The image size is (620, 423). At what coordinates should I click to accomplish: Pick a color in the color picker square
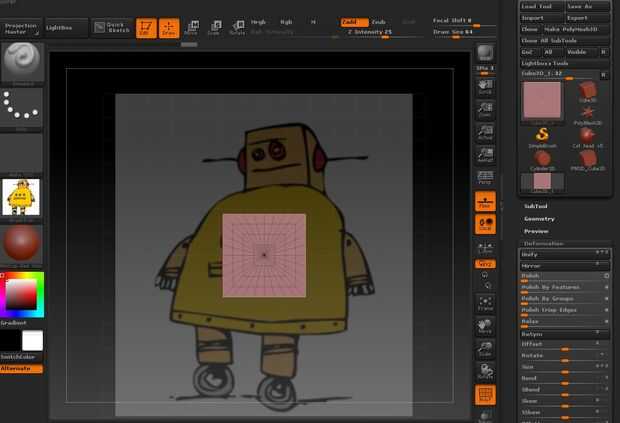point(21,295)
